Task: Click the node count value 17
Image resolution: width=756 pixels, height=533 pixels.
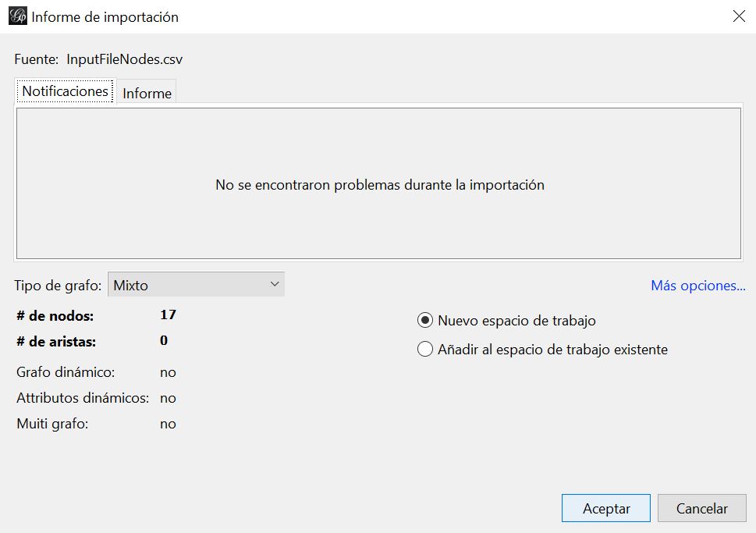Action: pos(168,315)
